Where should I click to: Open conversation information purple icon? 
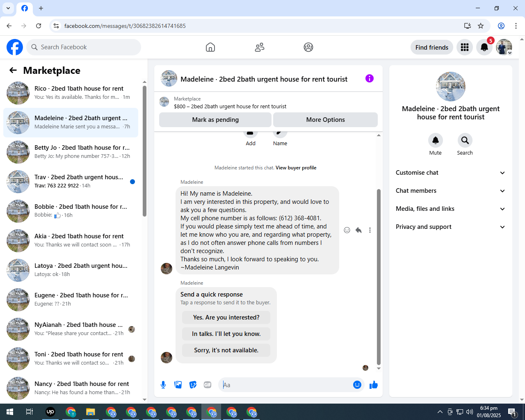click(x=370, y=78)
